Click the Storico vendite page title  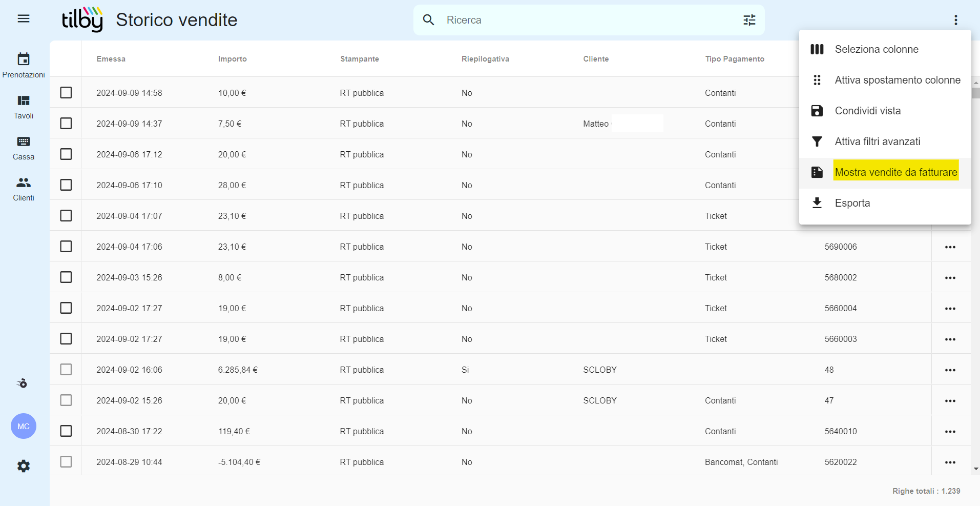point(177,20)
